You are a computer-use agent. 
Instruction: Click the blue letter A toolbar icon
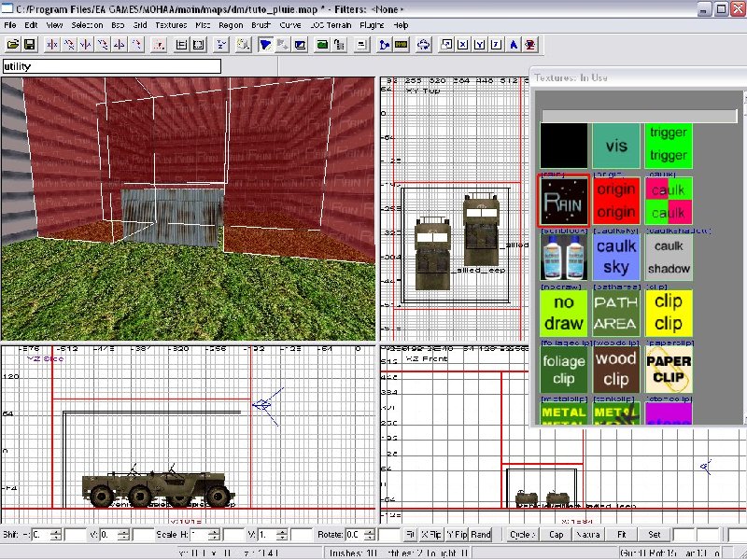pos(514,45)
